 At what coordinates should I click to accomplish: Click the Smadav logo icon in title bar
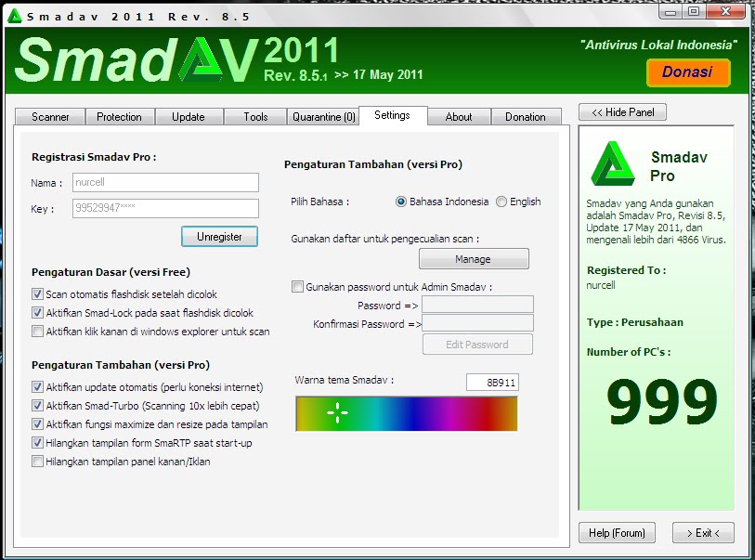15,16
